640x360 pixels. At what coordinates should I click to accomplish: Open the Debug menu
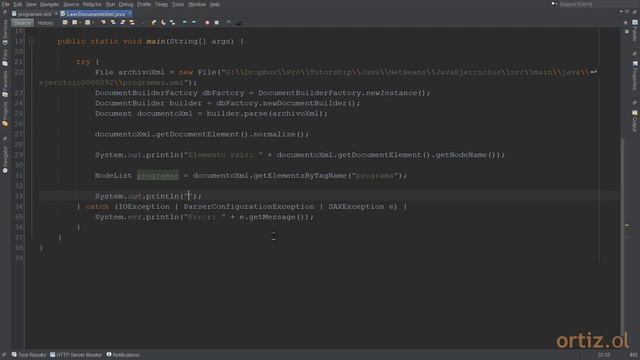[126, 4]
